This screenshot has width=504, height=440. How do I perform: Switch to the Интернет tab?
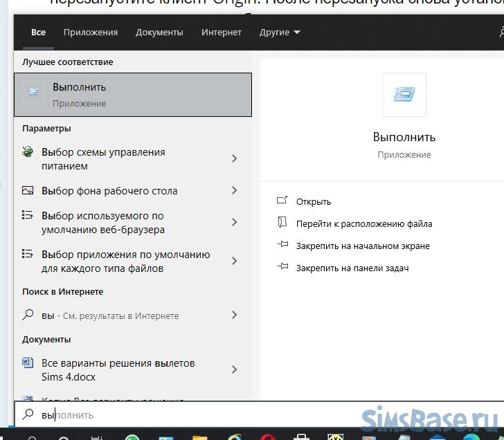point(222,33)
